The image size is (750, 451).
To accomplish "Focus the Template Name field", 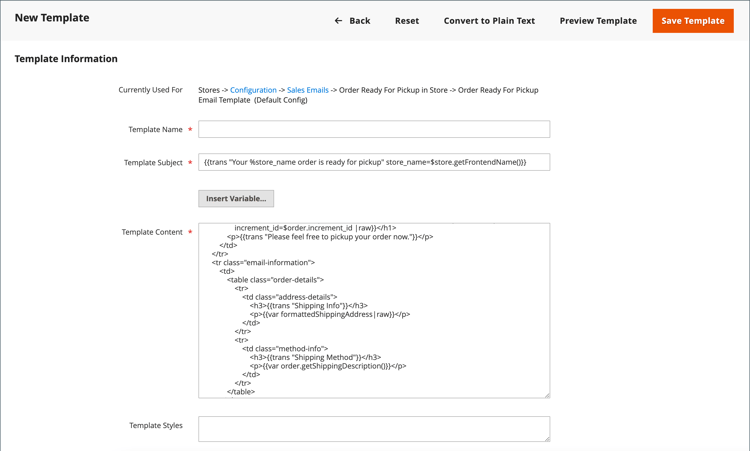I will [x=374, y=129].
